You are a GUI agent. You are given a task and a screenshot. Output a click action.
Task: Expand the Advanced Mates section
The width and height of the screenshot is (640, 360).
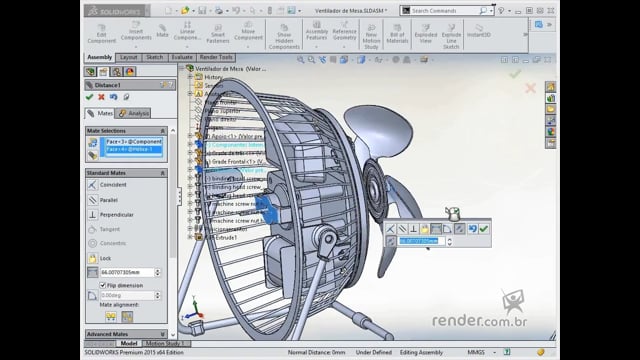[x=162, y=334]
